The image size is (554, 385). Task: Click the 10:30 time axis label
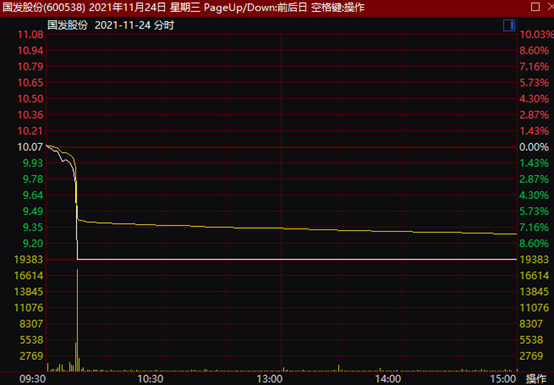tap(151, 379)
